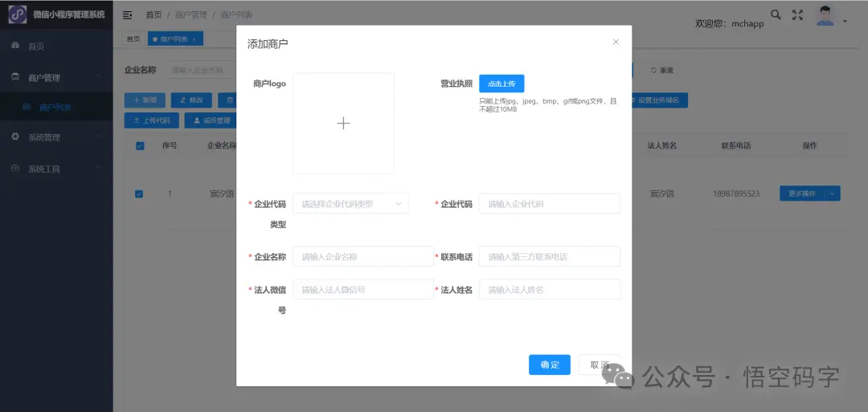
Task: Click the 法人姓名 column header
Action: click(x=662, y=145)
